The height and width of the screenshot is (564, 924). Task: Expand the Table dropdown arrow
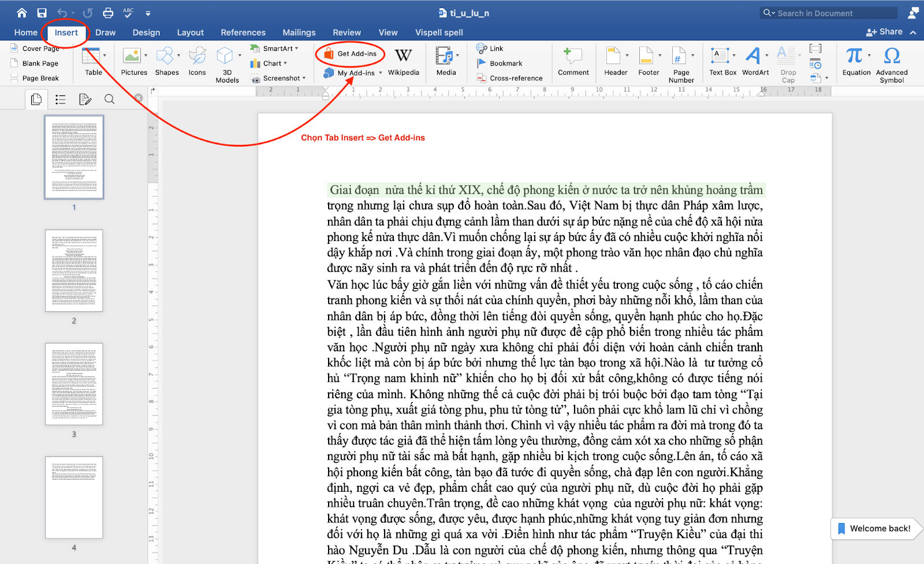[105, 55]
